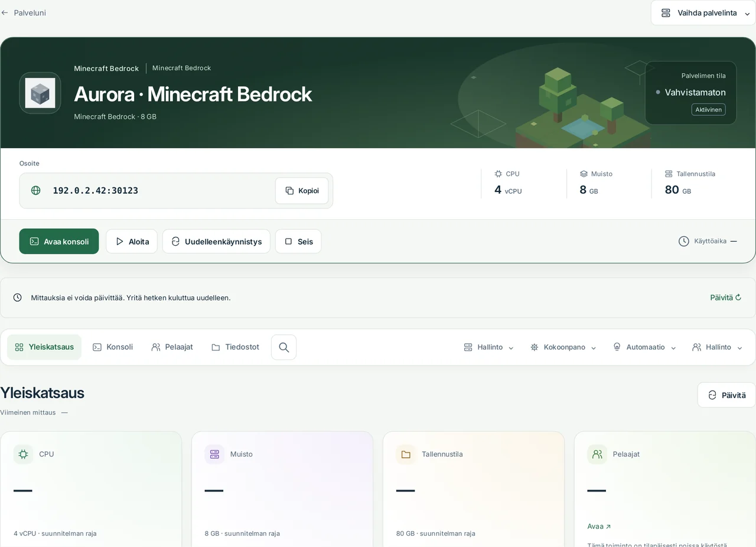Click the green Päivitä link in the notice

tap(725, 298)
